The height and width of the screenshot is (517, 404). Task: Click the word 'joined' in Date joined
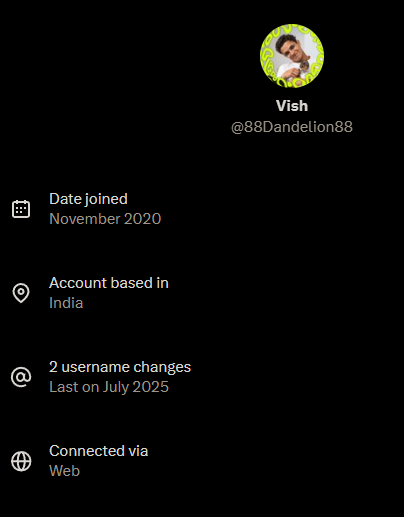(x=106, y=199)
